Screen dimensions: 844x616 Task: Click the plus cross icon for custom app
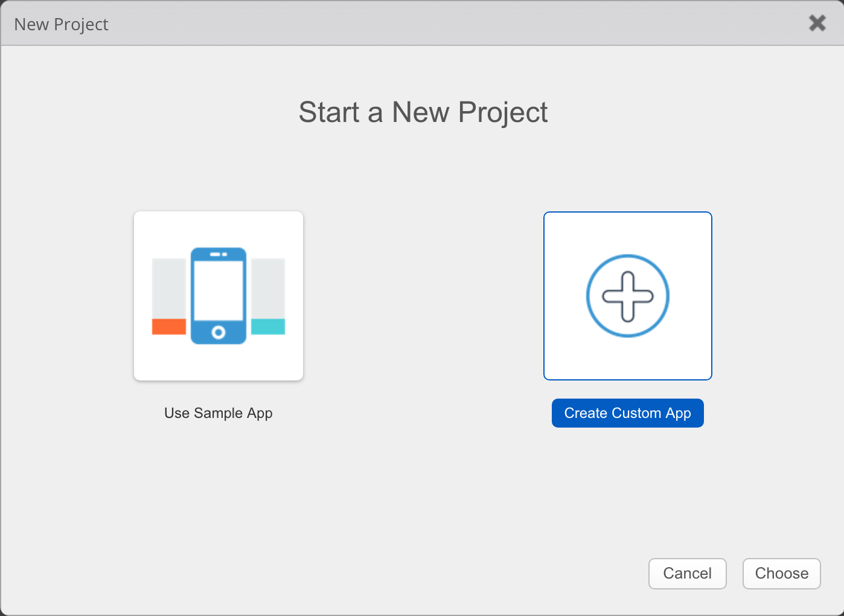point(628,296)
